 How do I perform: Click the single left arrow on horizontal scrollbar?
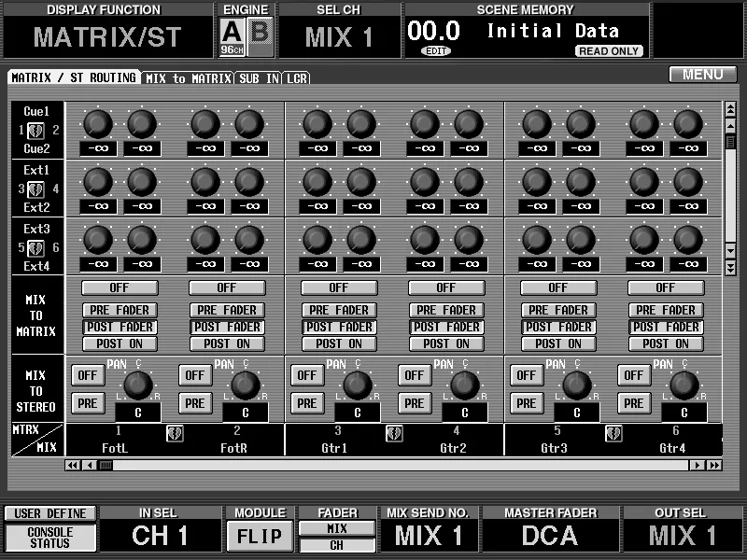89,465
